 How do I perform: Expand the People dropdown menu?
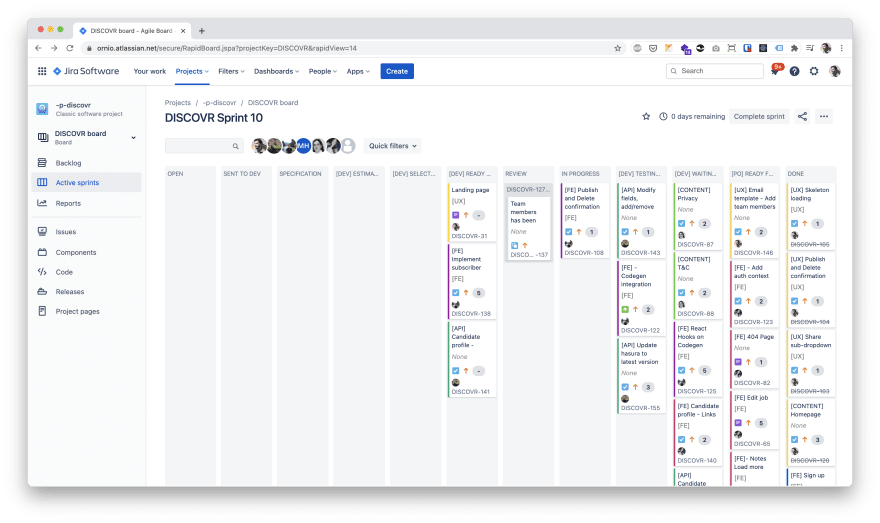point(323,71)
